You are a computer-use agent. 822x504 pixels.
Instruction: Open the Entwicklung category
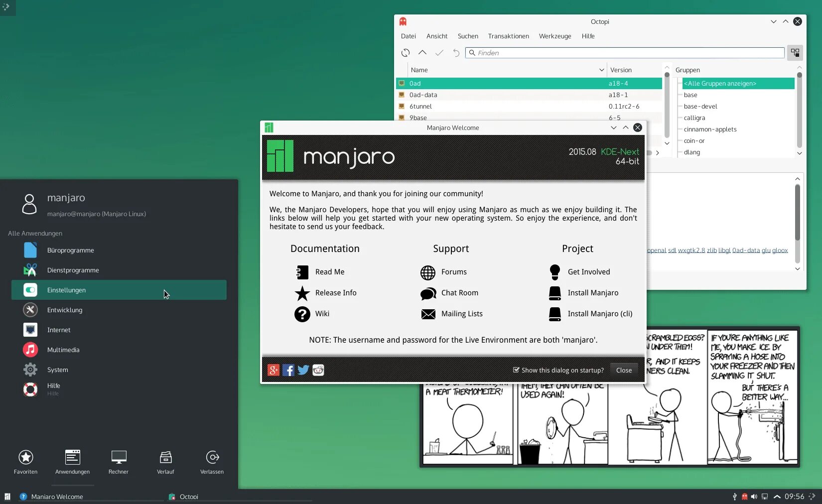point(119,310)
